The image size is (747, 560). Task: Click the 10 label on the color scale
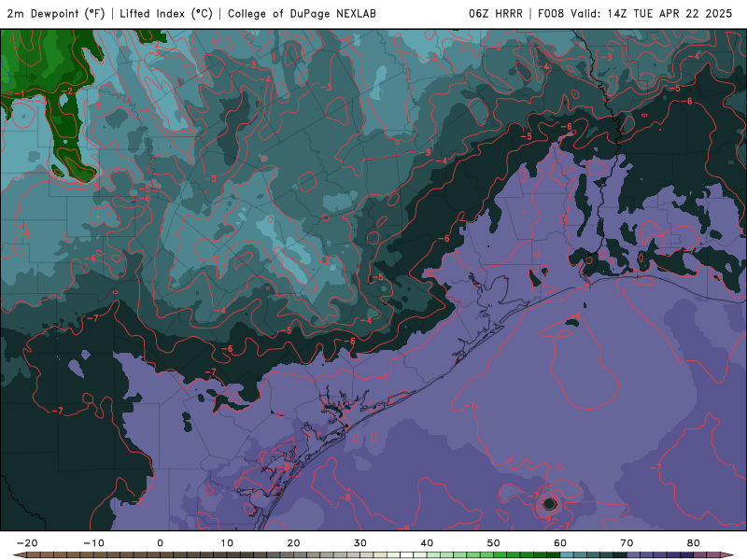[227, 543]
